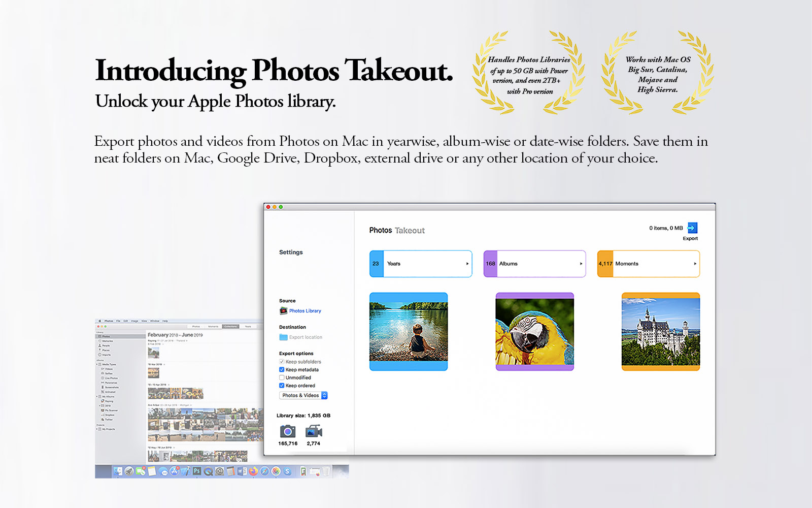
Task: Open QuickTime Player in the Dock
Action: pos(208,471)
